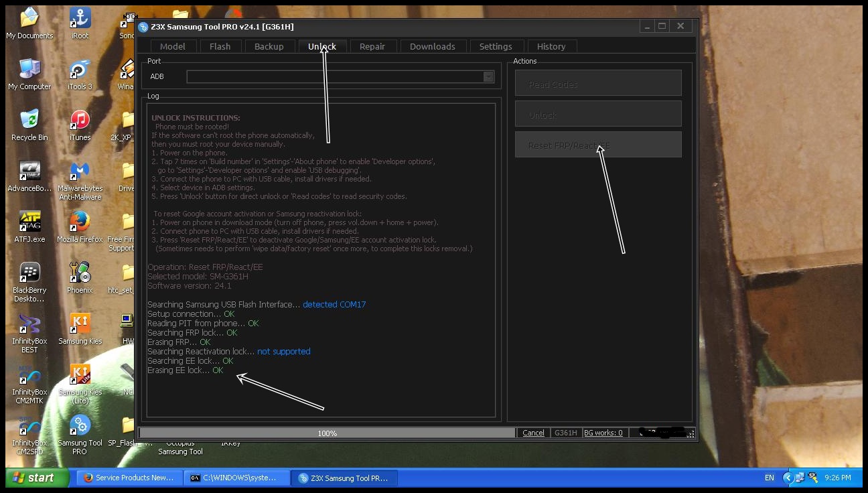Screen dimensions: 868x493
Task: Launch Mozilla Firefox from the desktop
Action: [x=80, y=227]
